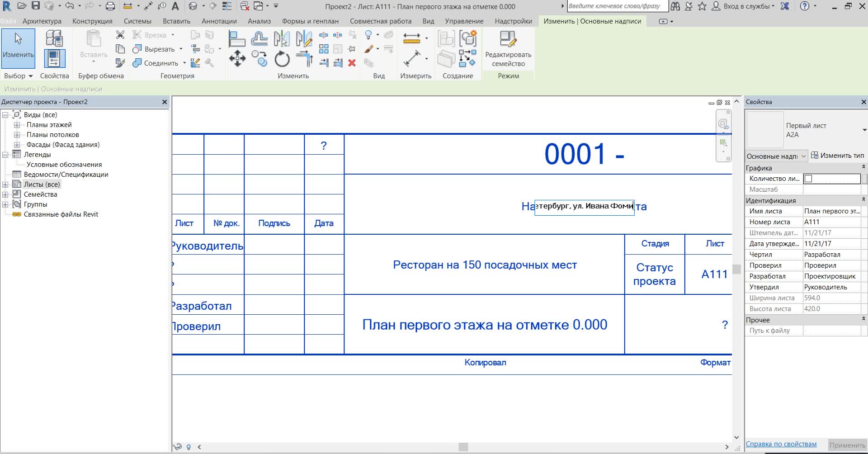868x454 pixels.
Task: Open the Архитектура ribbon tab
Action: coord(42,21)
